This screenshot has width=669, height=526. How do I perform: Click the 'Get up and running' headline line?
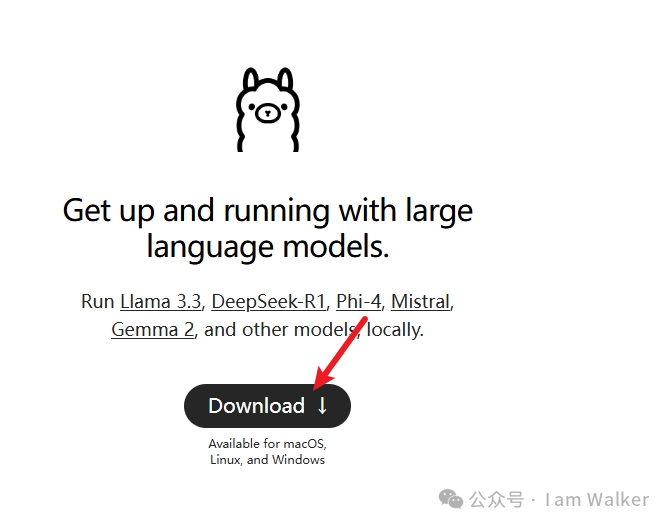[x=268, y=210]
